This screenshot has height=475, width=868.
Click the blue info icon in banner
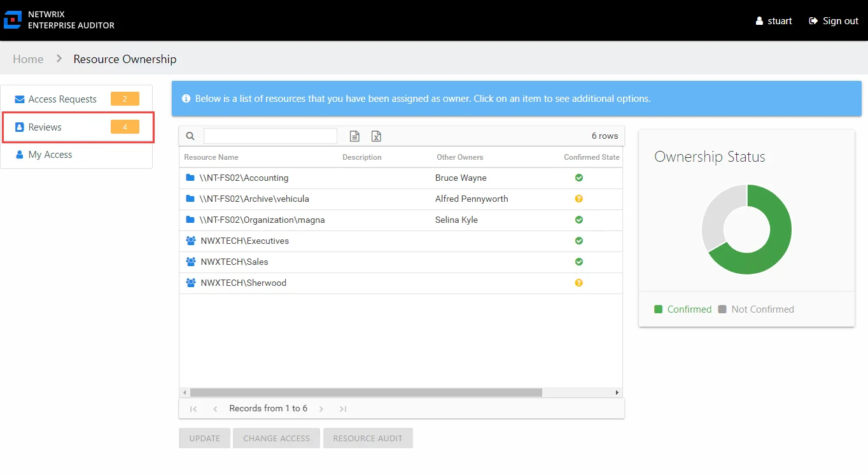pos(186,99)
